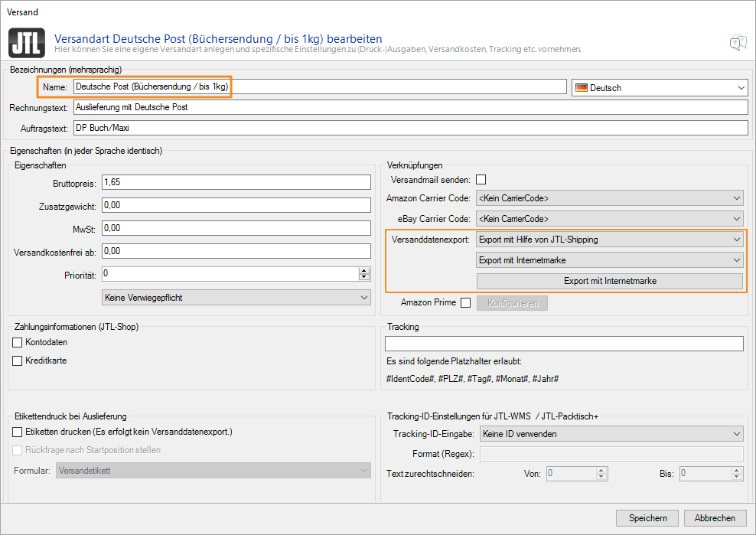
Task: Click Abbrechen to cancel
Action: [x=715, y=518]
